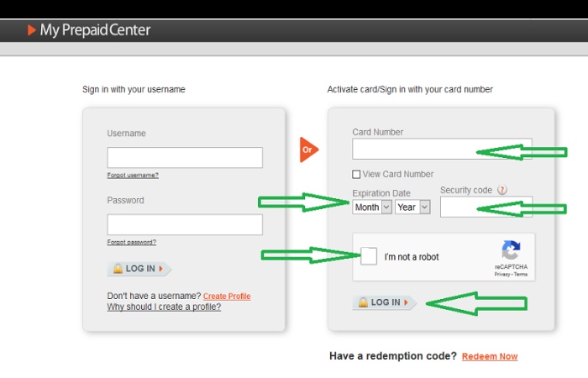Focus the Security code field
The image size is (588, 378).
(x=486, y=207)
